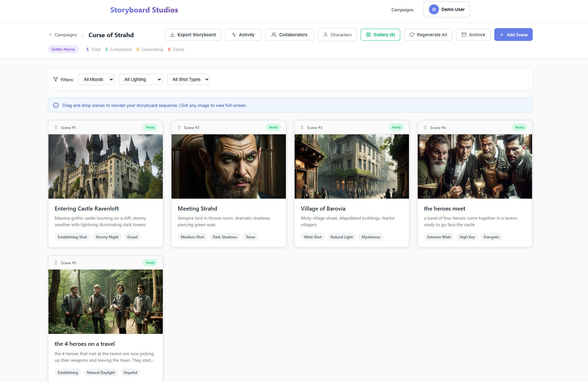Click the Natural Daylight tag

101,373
